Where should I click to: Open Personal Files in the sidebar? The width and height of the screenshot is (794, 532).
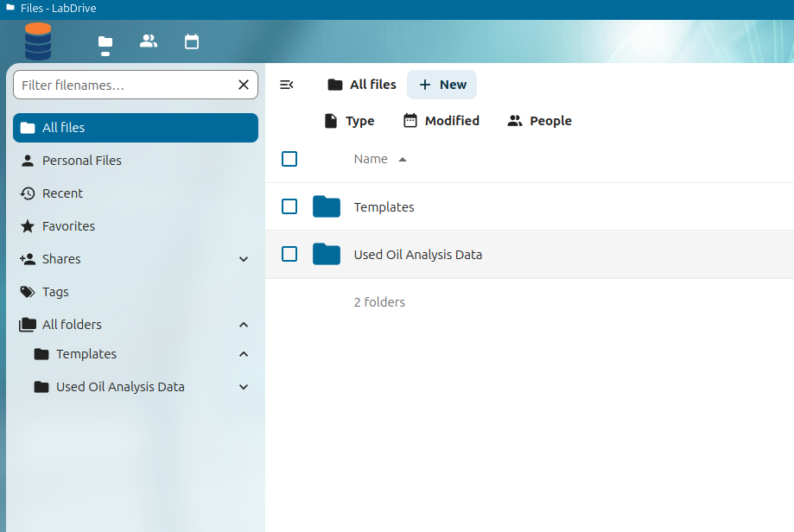pyautogui.click(x=136, y=161)
